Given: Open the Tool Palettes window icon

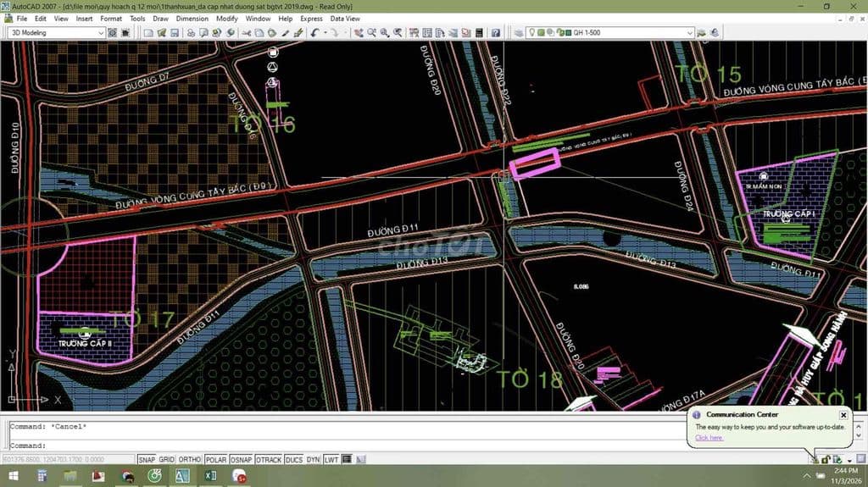Looking at the screenshot, I should coord(440,33).
